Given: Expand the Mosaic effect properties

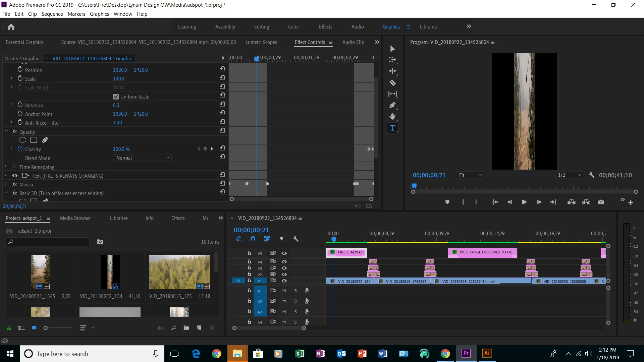Looking at the screenshot, I should point(6,184).
